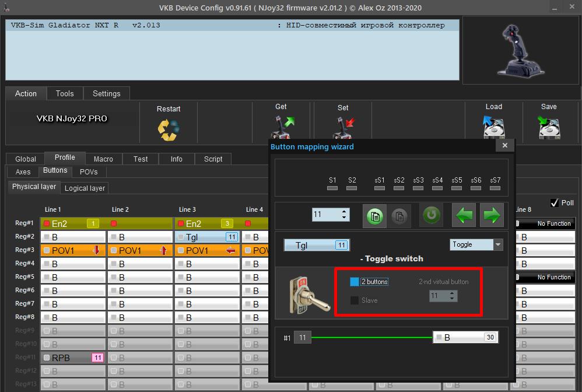Go to next button with right green arrow

point(492,215)
